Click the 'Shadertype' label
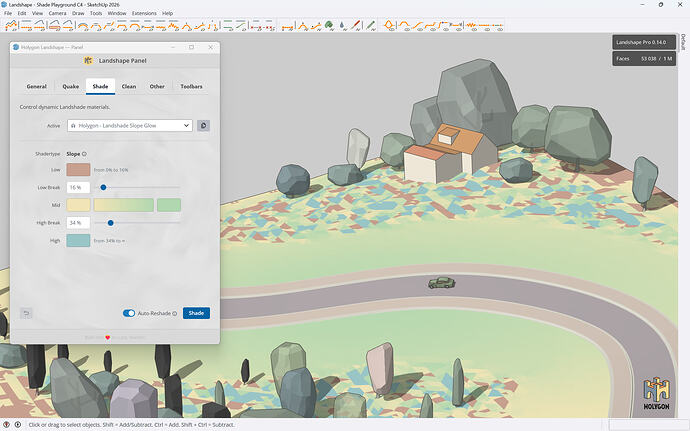Viewport: 690px width, 431px height. click(x=48, y=154)
